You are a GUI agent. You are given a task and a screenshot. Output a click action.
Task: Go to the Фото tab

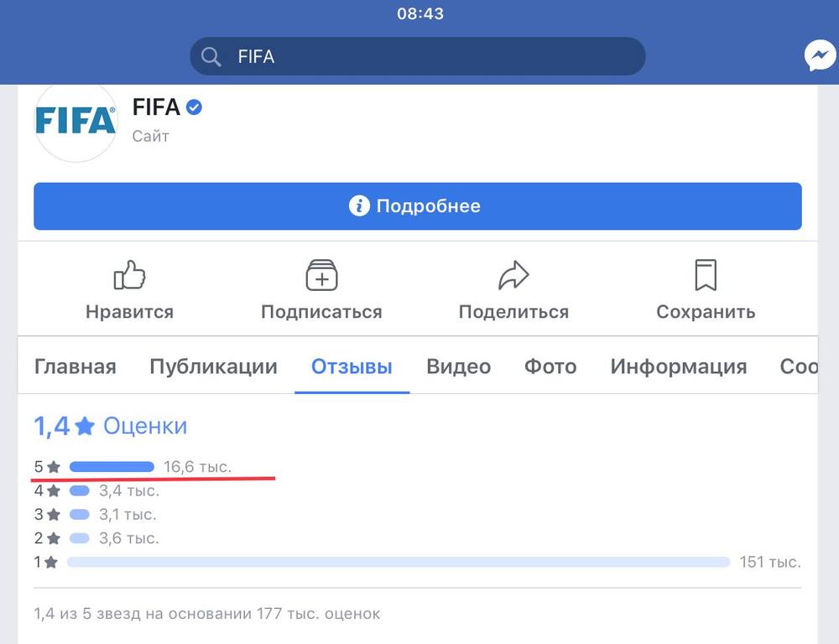[550, 366]
